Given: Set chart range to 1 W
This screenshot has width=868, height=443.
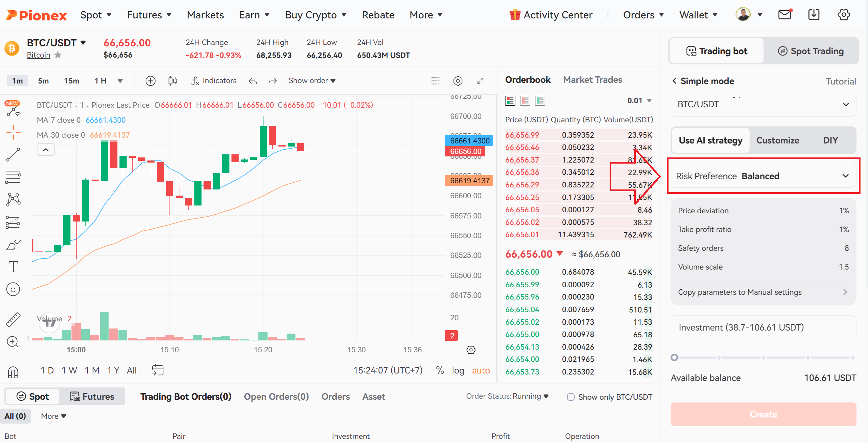Looking at the screenshot, I should pos(69,370).
